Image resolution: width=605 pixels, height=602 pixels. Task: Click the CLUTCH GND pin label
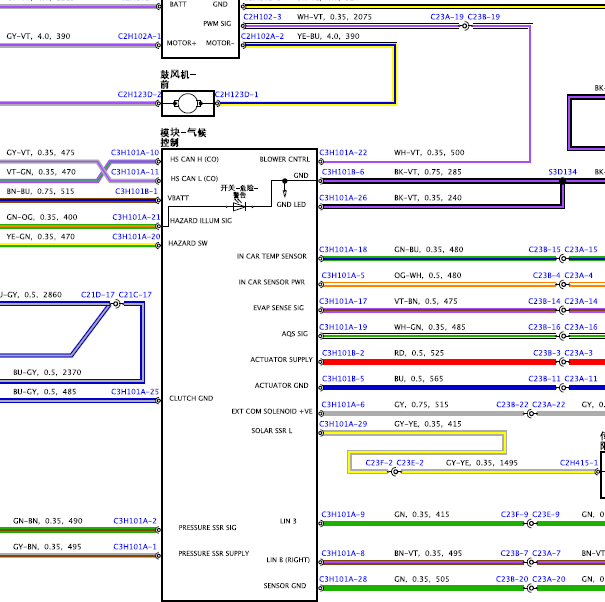click(191, 398)
